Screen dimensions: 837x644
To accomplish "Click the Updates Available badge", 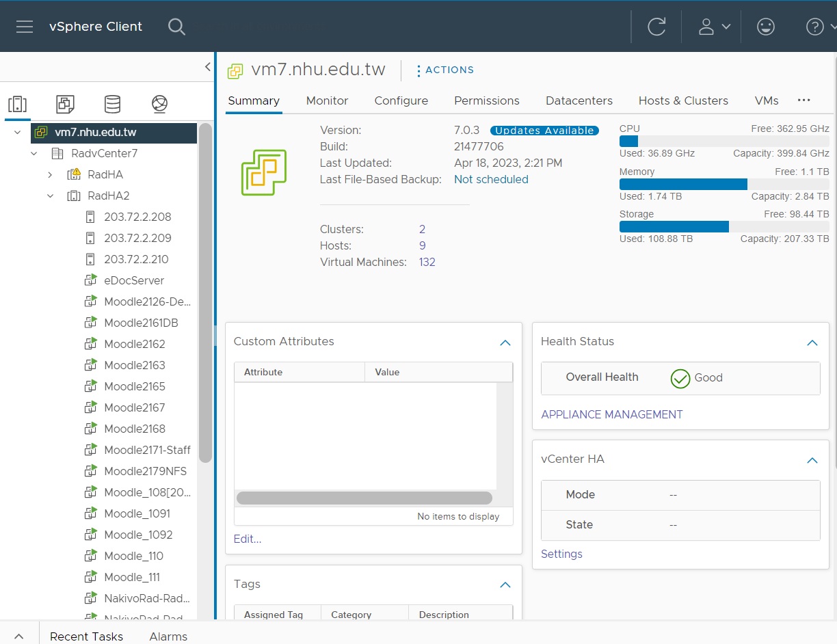I will pyautogui.click(x=544, y=130).
